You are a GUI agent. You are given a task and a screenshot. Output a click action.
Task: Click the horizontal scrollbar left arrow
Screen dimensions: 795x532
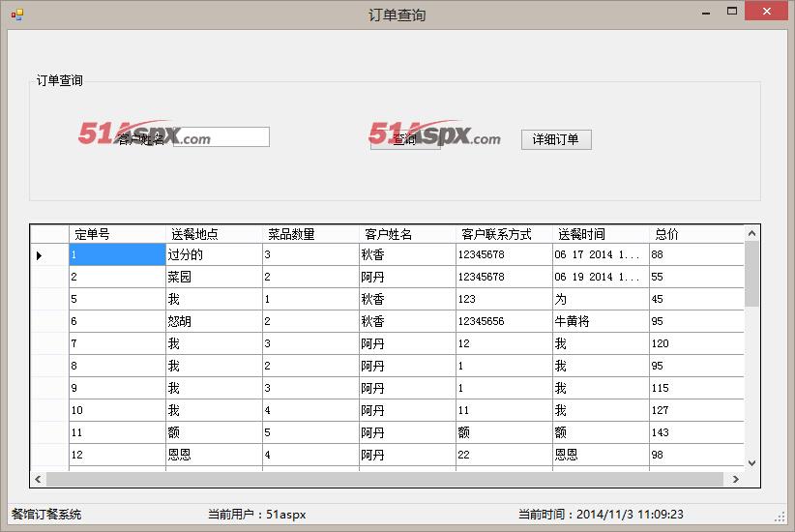point(39,479)
